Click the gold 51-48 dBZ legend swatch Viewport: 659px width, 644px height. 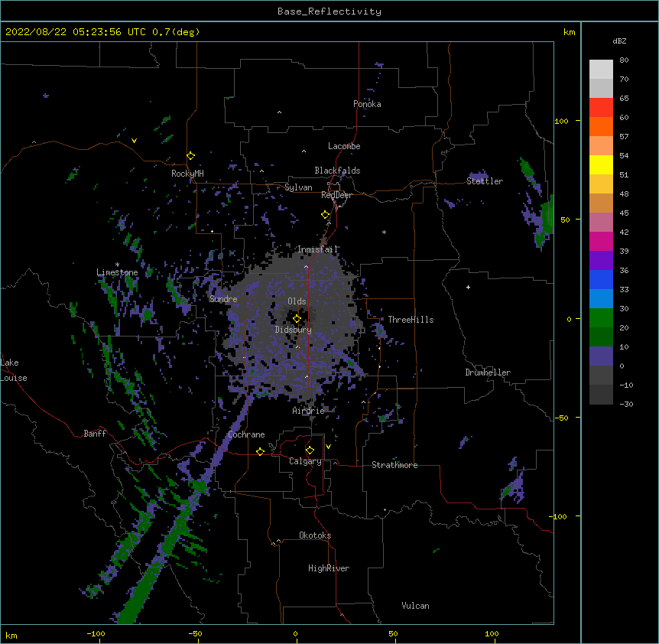coord(601,184)
